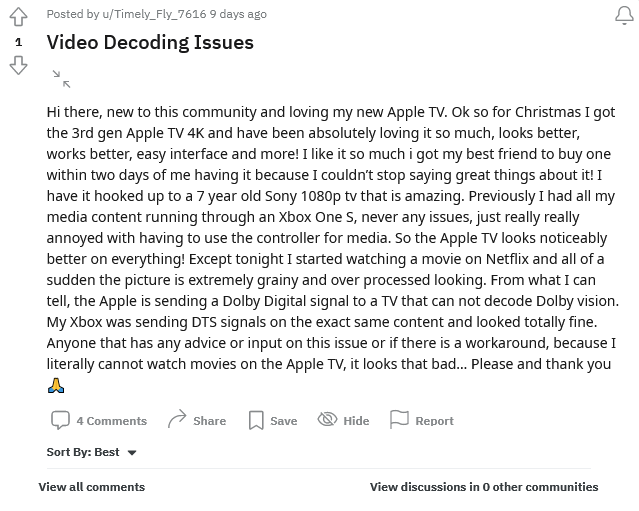Image resolution: width=639 pixels, height=511 pixels.
Task: Click the flag Report icon
Action: click(399, 419)
